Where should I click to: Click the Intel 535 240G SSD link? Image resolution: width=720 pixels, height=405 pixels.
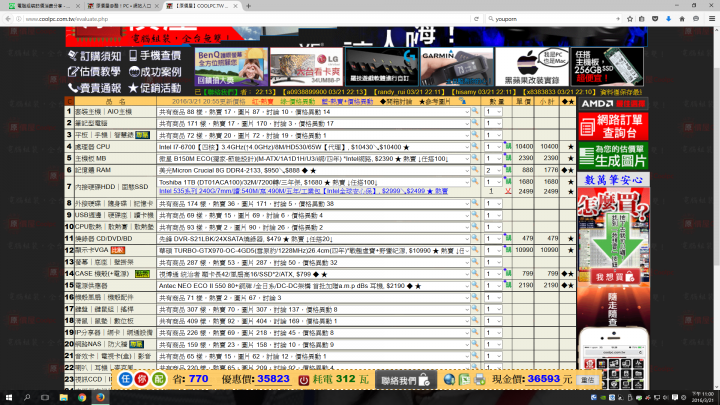coord(304,191)
